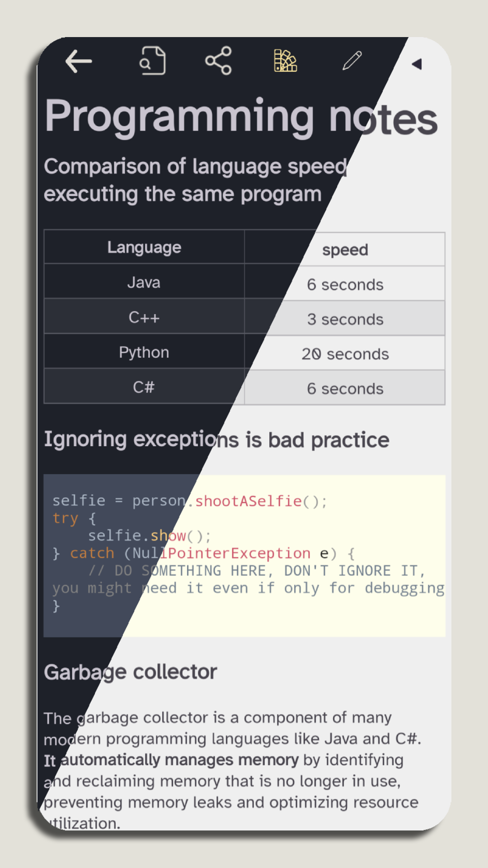
Task: Select the Python table cell
Action: pyautogui.click(x=144, y=352)
